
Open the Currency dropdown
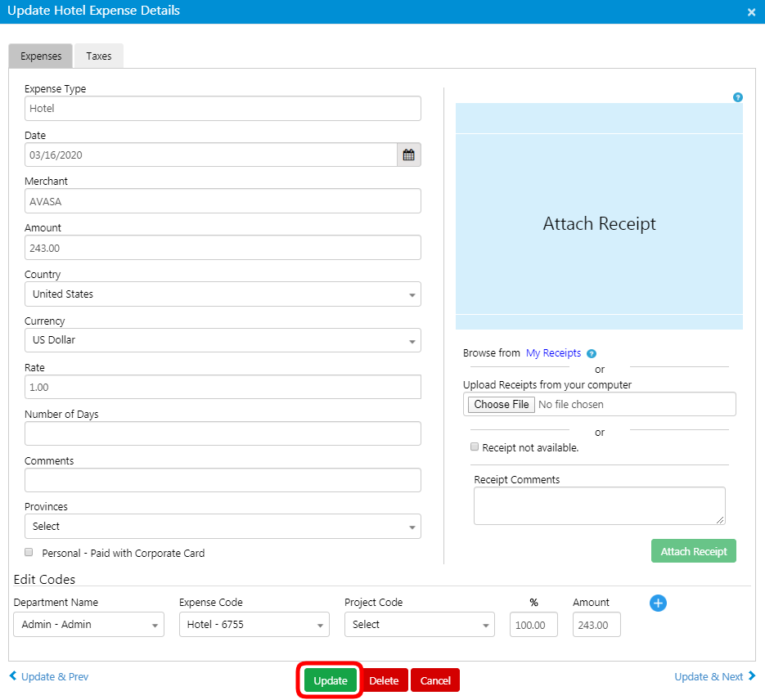tap(223, 340)
